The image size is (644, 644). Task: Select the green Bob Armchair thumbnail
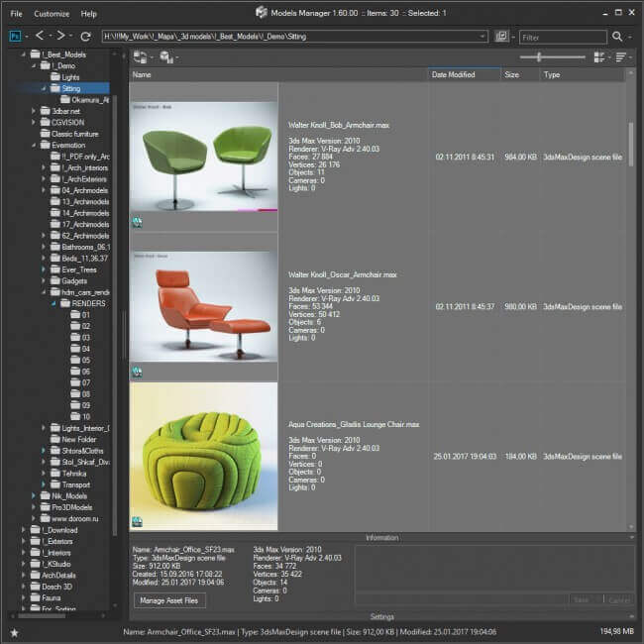[x=203, y=157]
